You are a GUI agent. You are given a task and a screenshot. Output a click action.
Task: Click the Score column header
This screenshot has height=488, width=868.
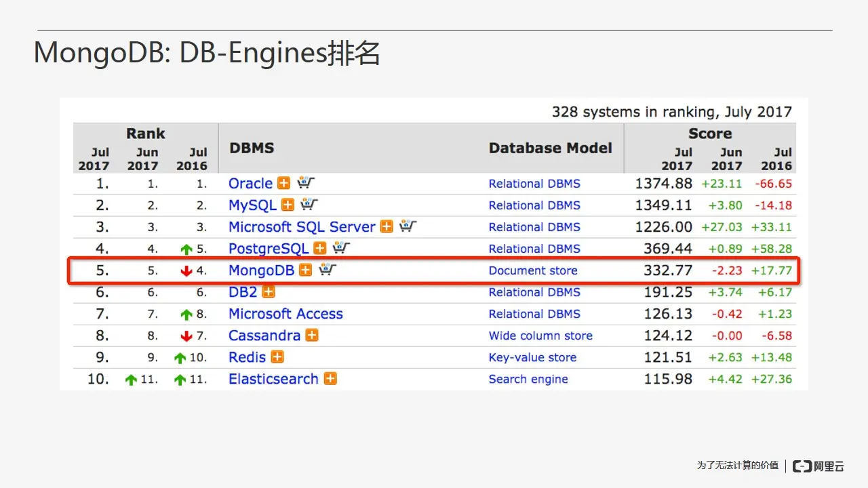(710, 134)
